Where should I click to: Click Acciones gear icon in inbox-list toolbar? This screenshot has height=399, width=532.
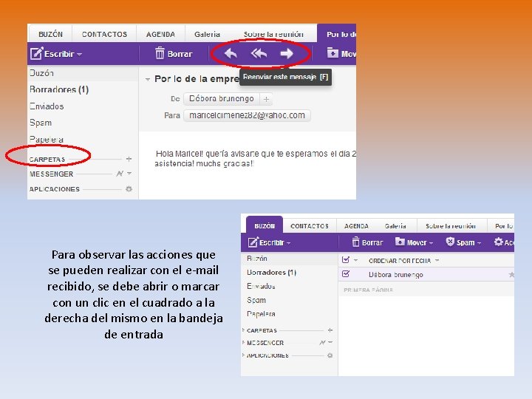(x=498, y=242)
